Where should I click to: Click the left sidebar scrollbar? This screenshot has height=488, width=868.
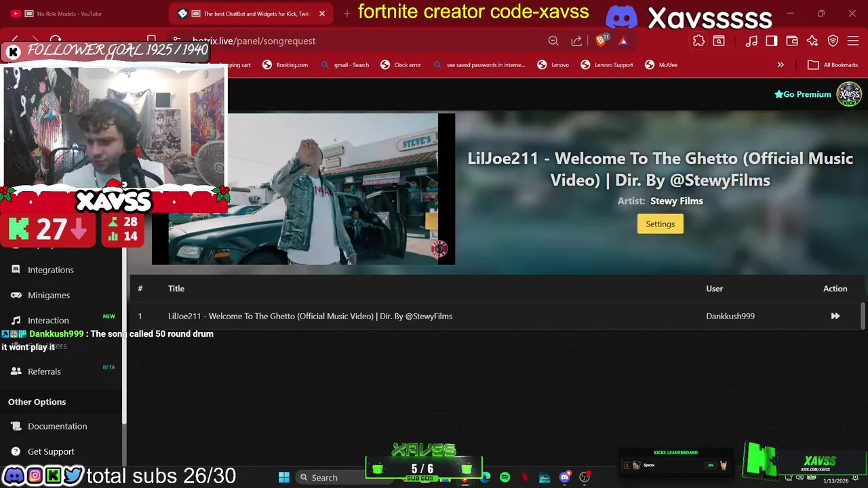click(124, 337)
